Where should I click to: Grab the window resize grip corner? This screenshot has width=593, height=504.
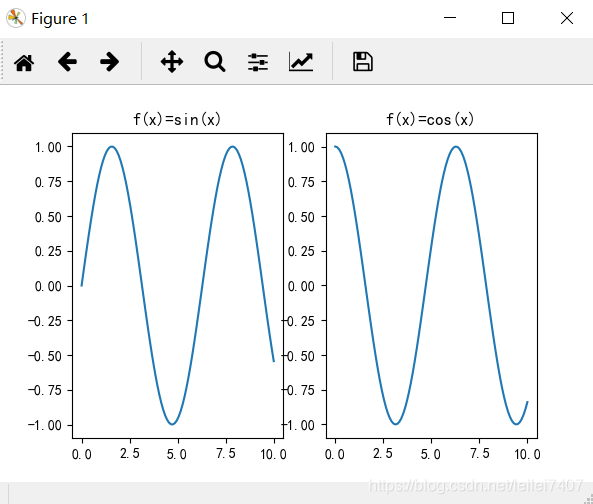pos(589,500)
